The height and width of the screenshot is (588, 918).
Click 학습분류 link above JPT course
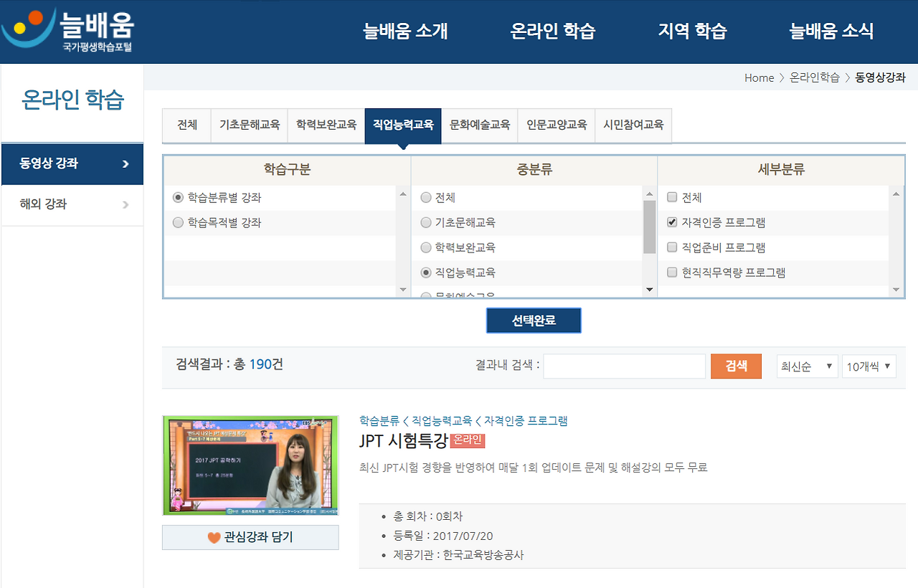[x=379, y=420]
